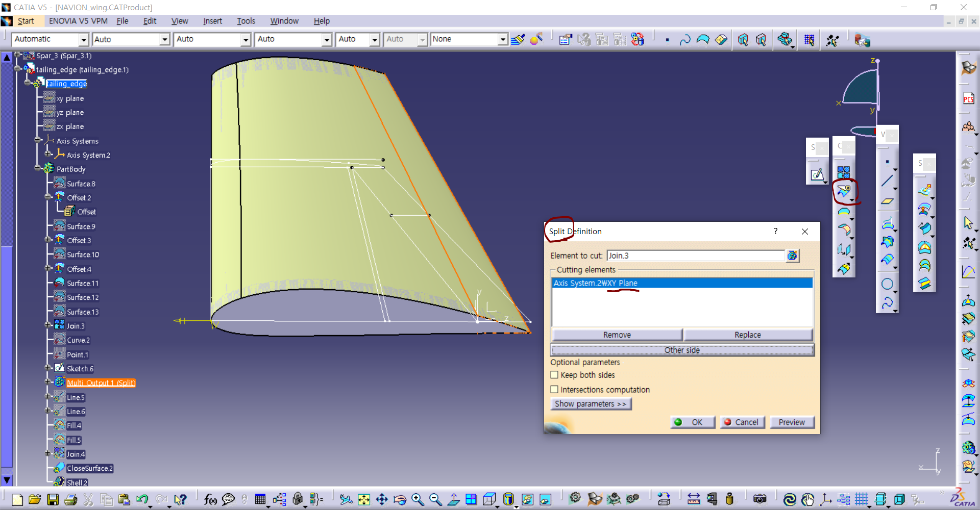Click the Update All icon
980x510 pixels.
click(x=789, y=499)
